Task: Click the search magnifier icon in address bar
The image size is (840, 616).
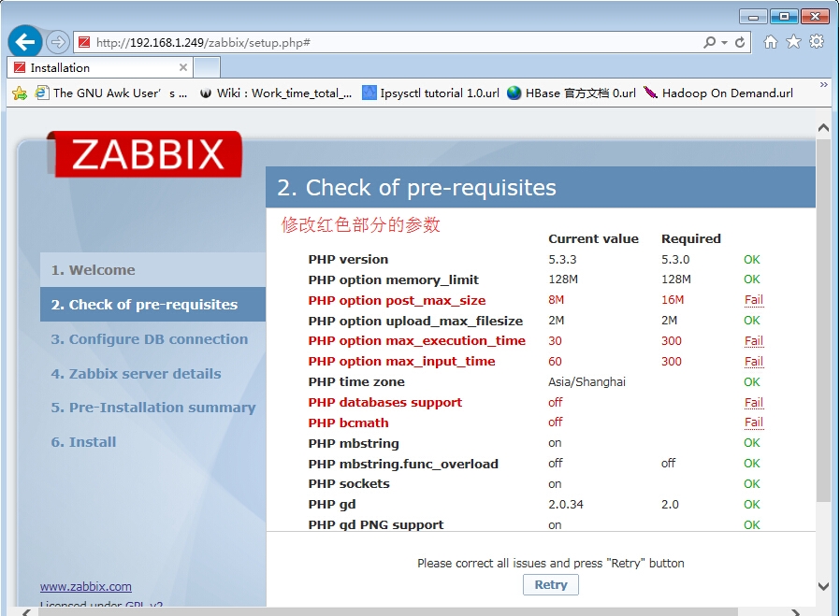Action: 710,42
